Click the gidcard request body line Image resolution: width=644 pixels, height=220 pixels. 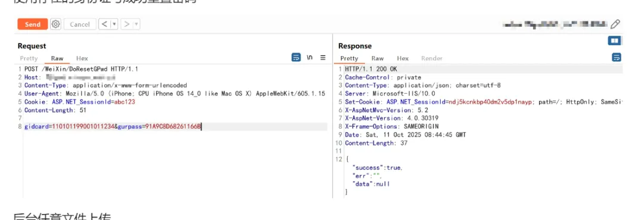coord(113,126)
